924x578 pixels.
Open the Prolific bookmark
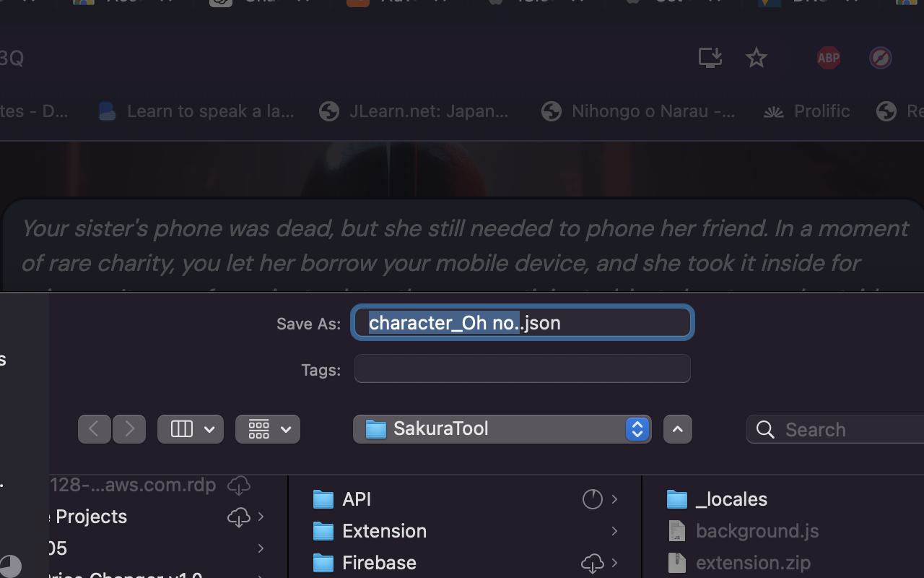point(807,111)
